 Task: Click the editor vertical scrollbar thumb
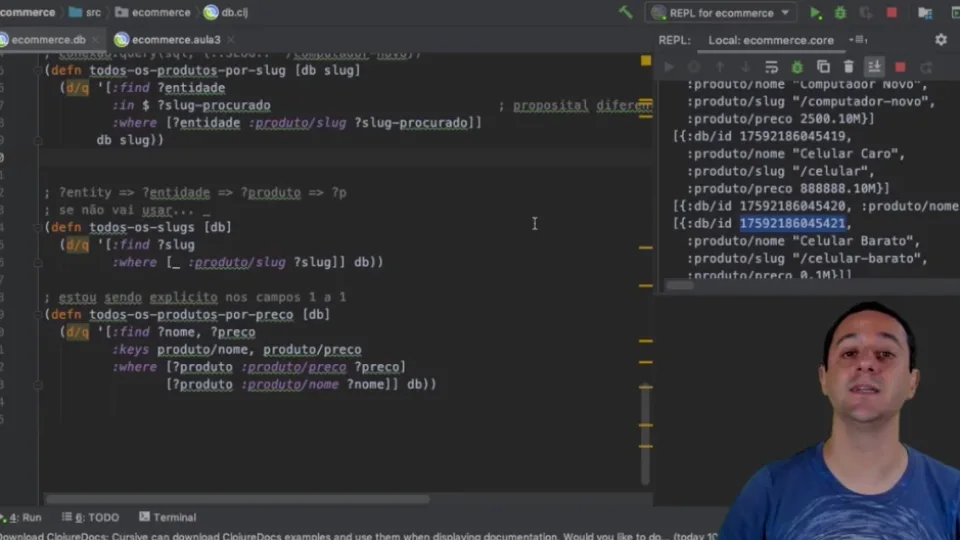click(x=645, y=433)
